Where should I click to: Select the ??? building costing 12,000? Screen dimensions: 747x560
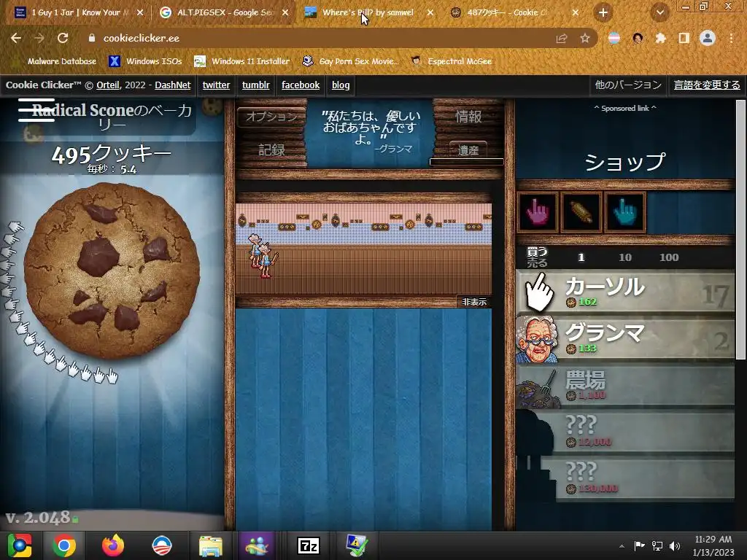[625, 432]
